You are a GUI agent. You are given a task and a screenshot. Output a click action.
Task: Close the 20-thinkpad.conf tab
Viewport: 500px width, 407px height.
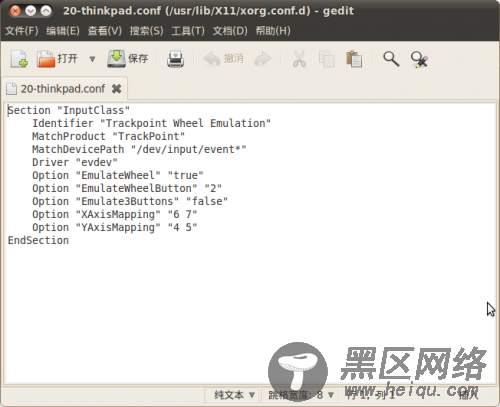pyautogui.click(x=116, y=89)
